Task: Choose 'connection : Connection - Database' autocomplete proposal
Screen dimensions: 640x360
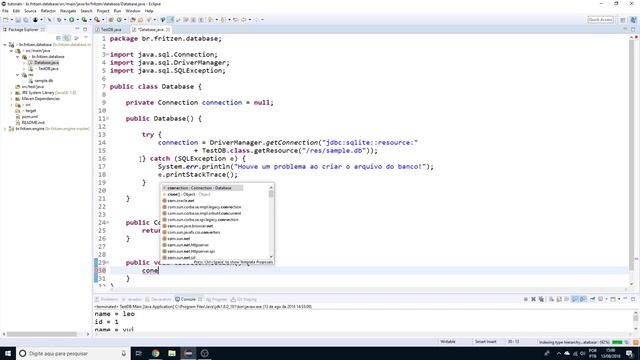Action: click(202, 188)
